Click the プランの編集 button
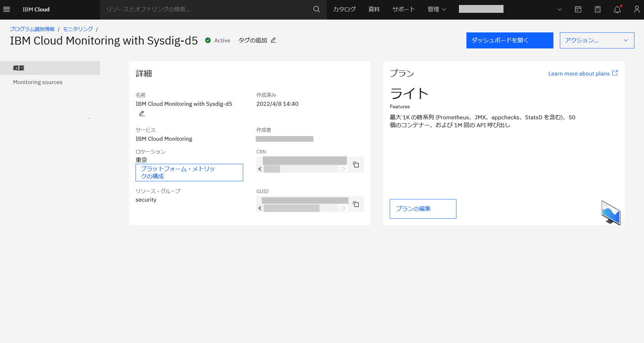Screen dimensions: 644x343 click(x=423, y=209)
